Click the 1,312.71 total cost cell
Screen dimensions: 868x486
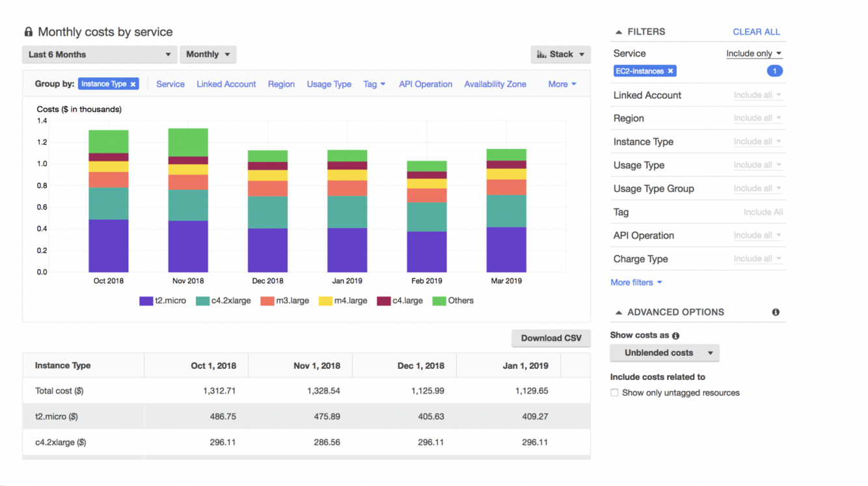pyautogui.click(x=219, y=391)
